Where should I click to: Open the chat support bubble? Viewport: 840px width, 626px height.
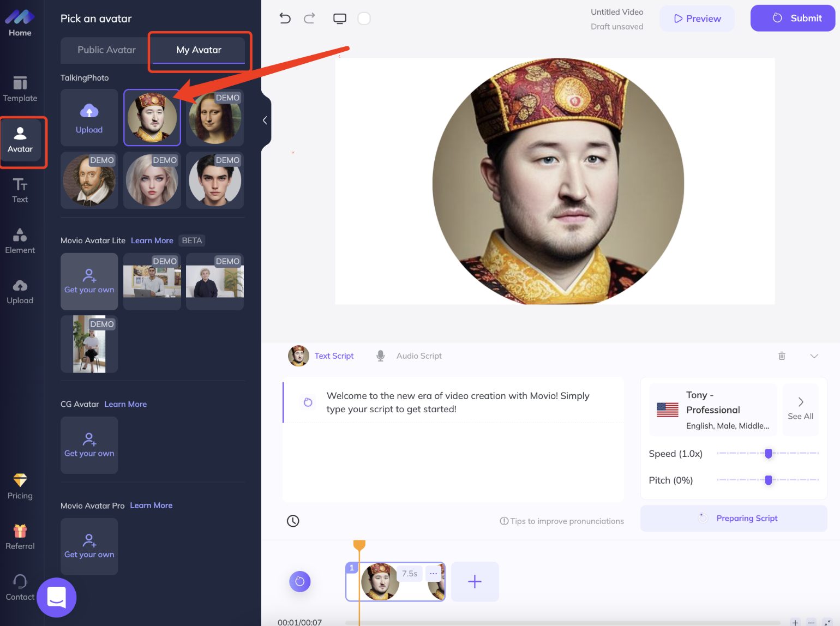[57, 598]
